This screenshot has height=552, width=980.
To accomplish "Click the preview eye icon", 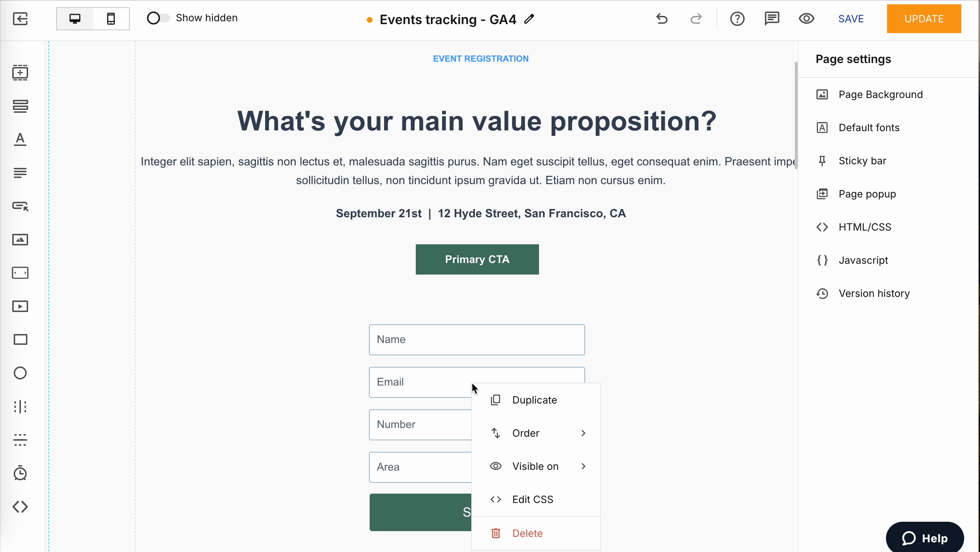I will pos(806,19).
